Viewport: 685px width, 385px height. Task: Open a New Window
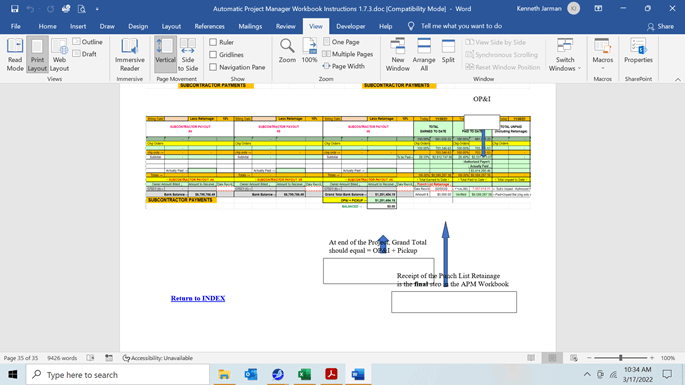pyautogui.click(x=398, y=55)
